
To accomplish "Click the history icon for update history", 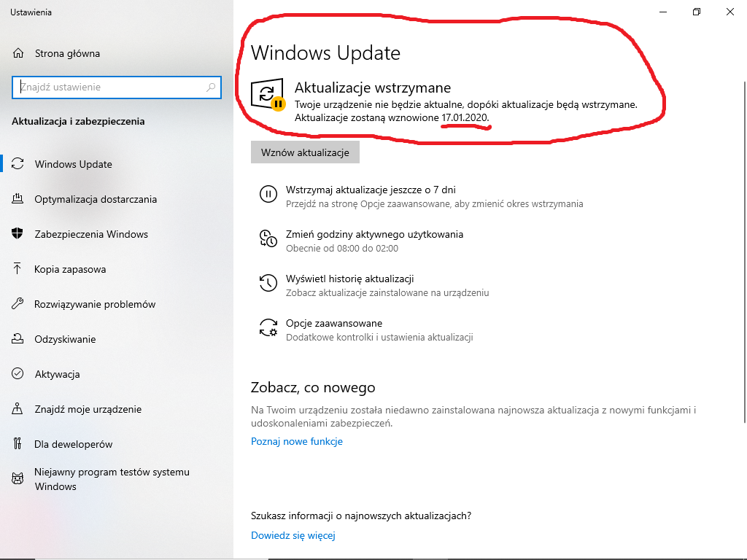I will pos(268,283).
